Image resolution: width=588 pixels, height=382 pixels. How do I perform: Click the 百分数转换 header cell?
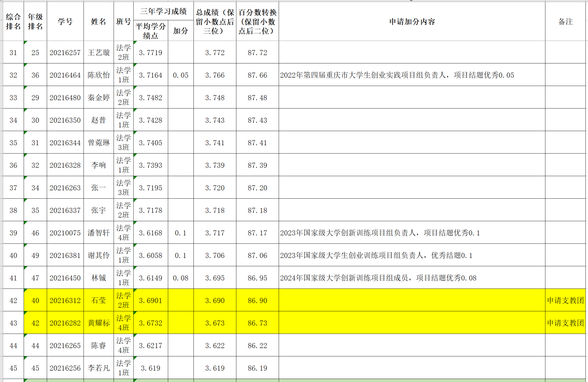257,22
